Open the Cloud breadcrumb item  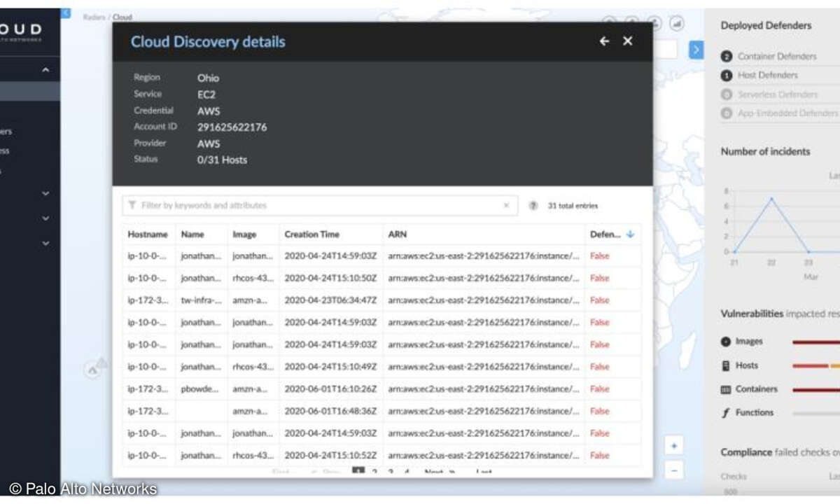coord(122,17)
